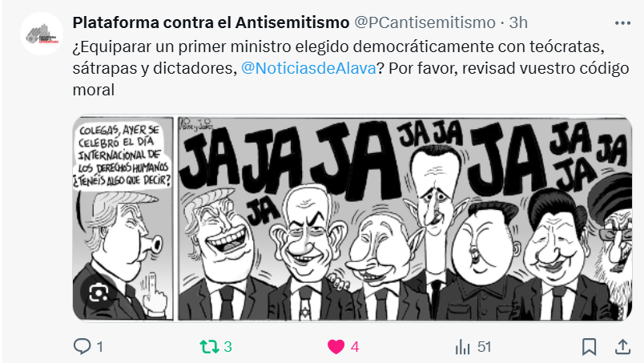This screenshot has width=644, height=363.
Task: Click the visual search camera icon on image
Action: click(x=99, y=293)
